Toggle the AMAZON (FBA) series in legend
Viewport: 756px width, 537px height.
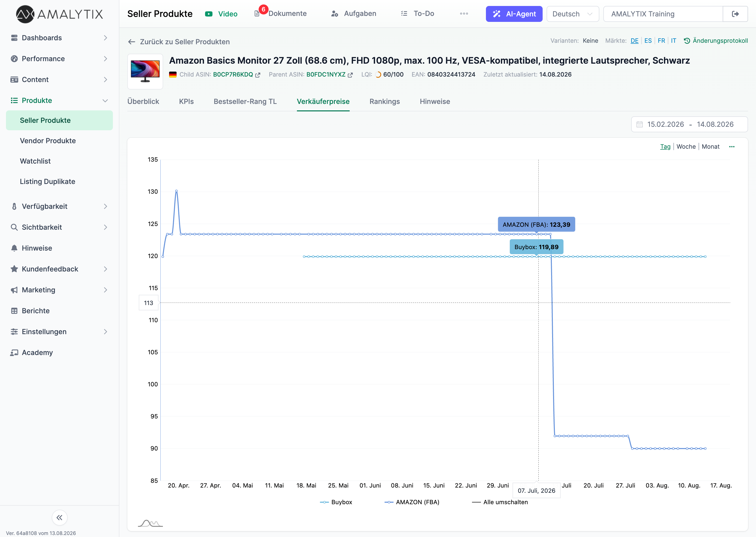(x=412, y=502)
